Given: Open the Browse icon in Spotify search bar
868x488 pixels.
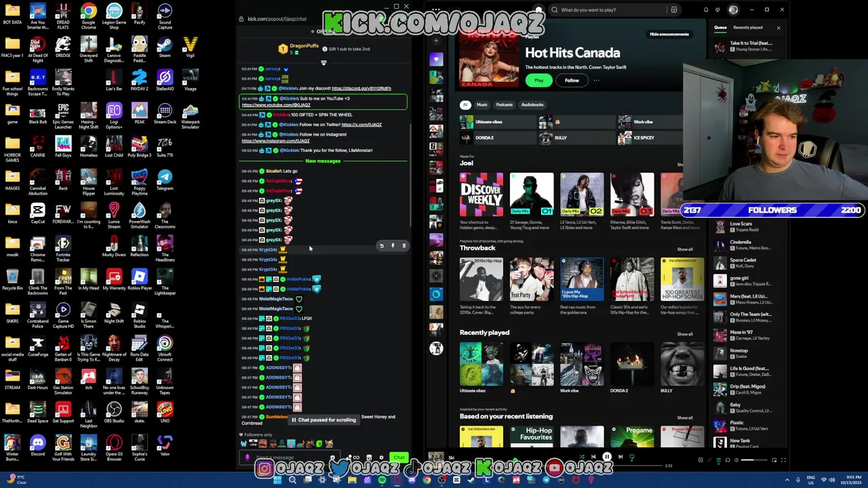Looking at the screenshot, I should 673,10.
